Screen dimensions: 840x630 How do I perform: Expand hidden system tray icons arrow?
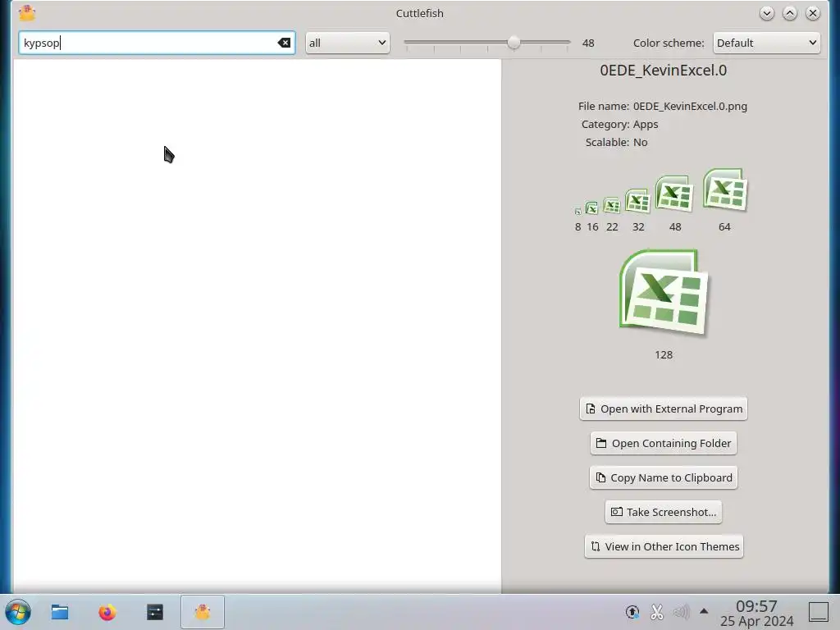pyautogui.click(x=704, y=611)
